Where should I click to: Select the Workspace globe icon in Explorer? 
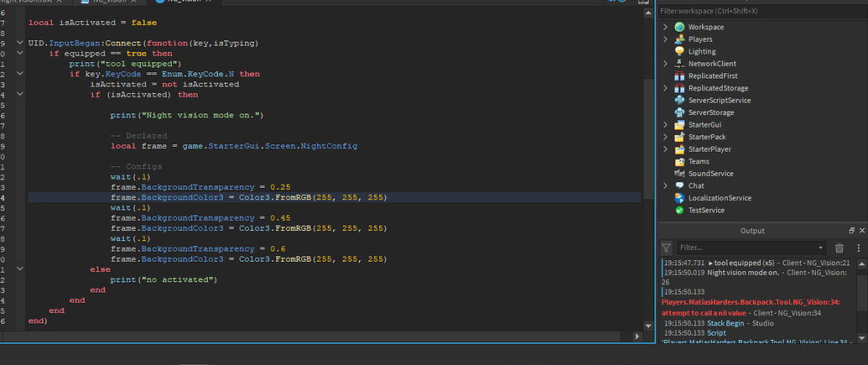click(679, 27)
